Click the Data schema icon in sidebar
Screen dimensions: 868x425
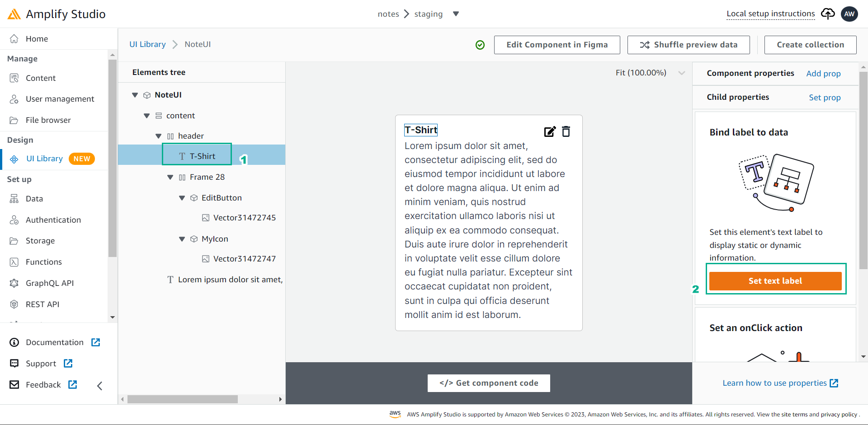pos(14,199)
